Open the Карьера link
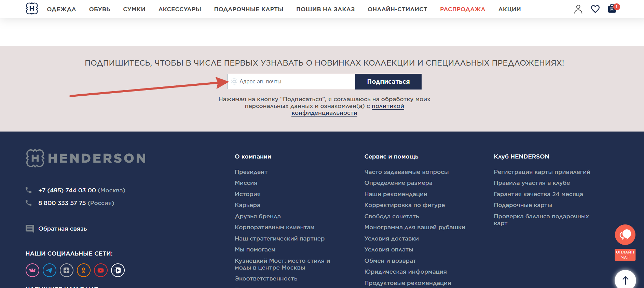This screenshot has width=644, height=288. (x=247, y=205)
